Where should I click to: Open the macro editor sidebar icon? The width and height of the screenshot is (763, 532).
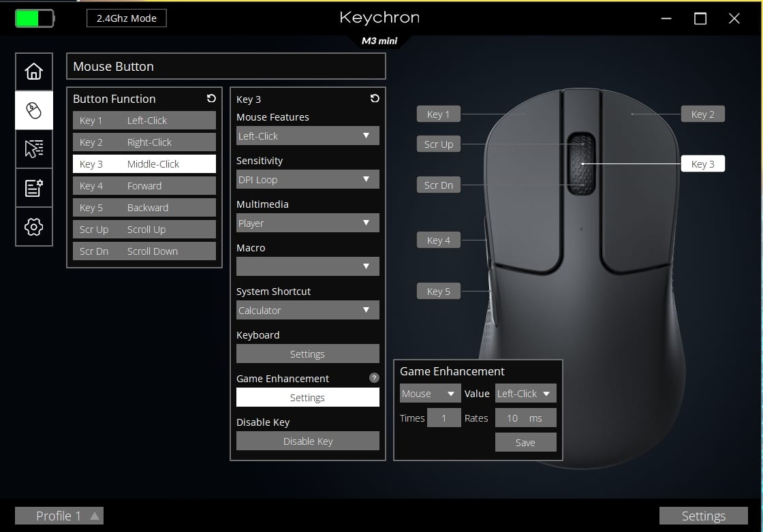pos(34,188)
